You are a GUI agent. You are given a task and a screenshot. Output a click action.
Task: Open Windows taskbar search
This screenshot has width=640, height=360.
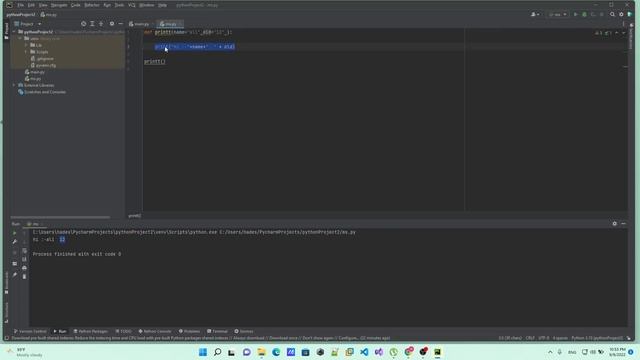tap(218, 352)
